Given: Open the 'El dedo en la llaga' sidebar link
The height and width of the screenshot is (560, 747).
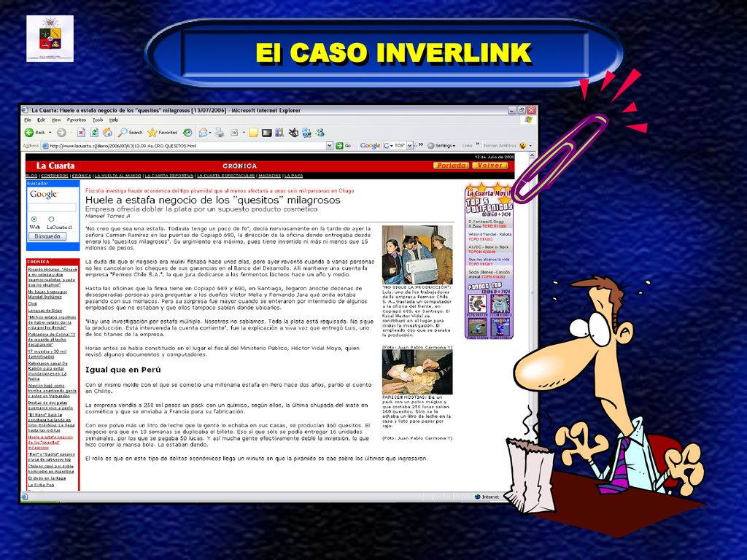Looking at the screenshot, I should click(47, 478).
